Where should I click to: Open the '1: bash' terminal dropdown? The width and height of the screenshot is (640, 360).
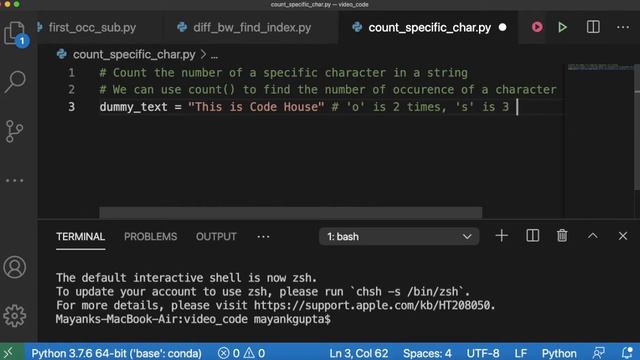click(x=399, y=237)
